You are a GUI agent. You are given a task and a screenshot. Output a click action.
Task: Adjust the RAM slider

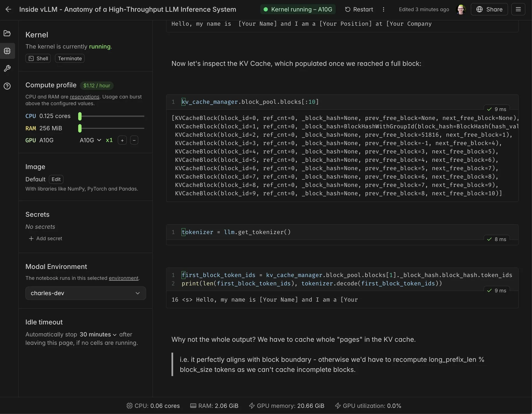click(112, 128)
